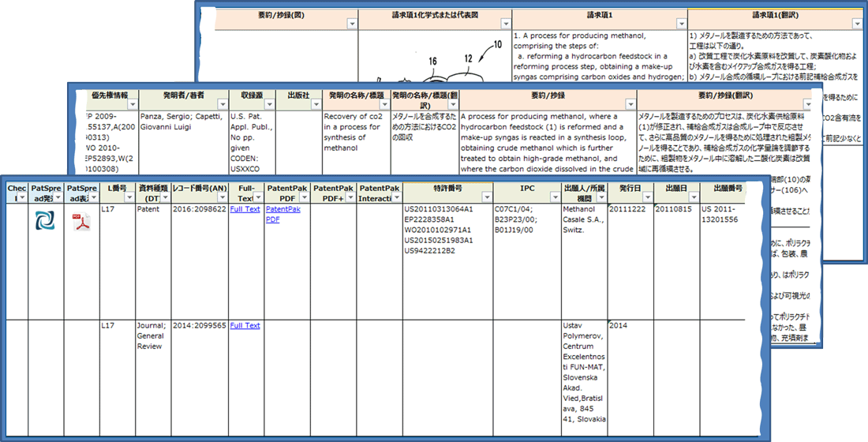The height and width of the screenshot is (442, 868).
Task: Open filter dropdown for 特許番号 column
Action: tap(487, 198)
